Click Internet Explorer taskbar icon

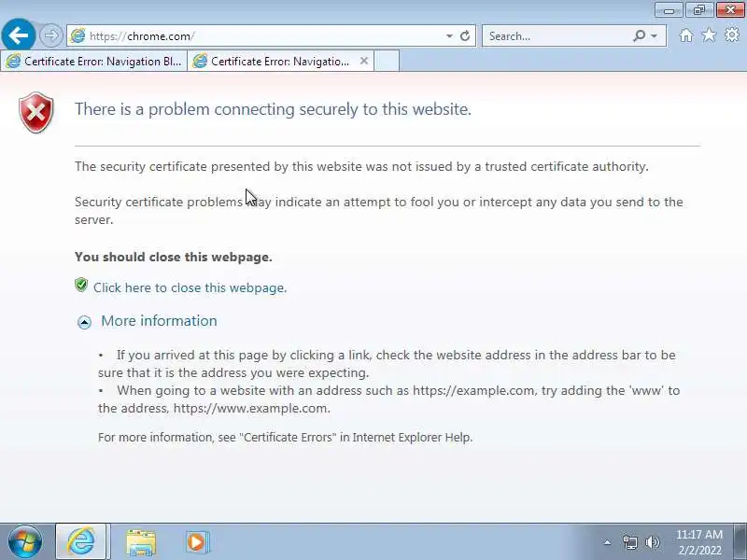[80, 541]
